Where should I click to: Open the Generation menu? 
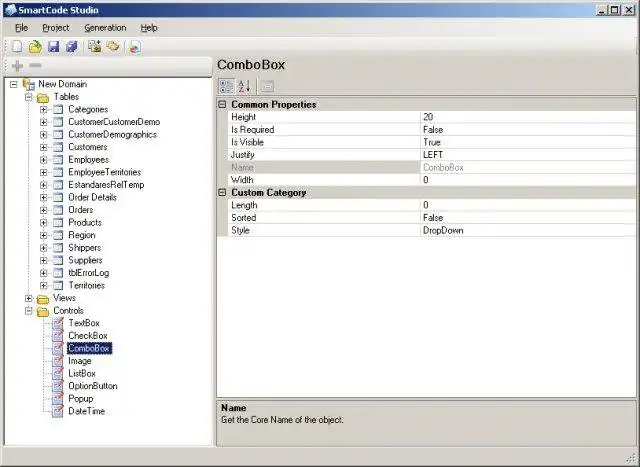pyautogui.click(x=105, y=28)
